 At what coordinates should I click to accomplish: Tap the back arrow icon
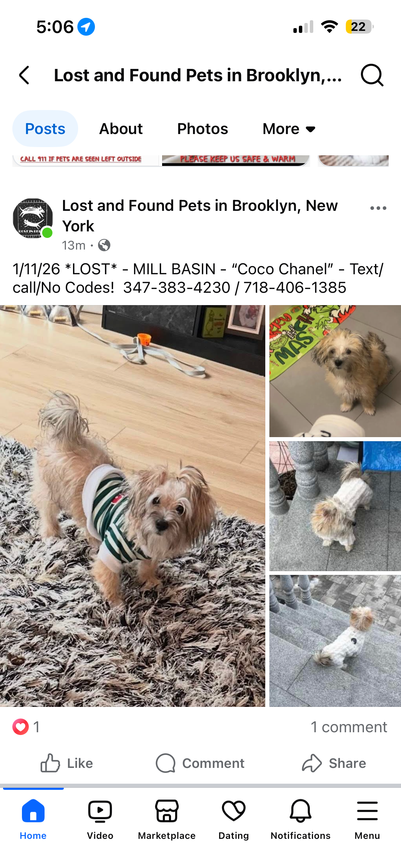24,75
